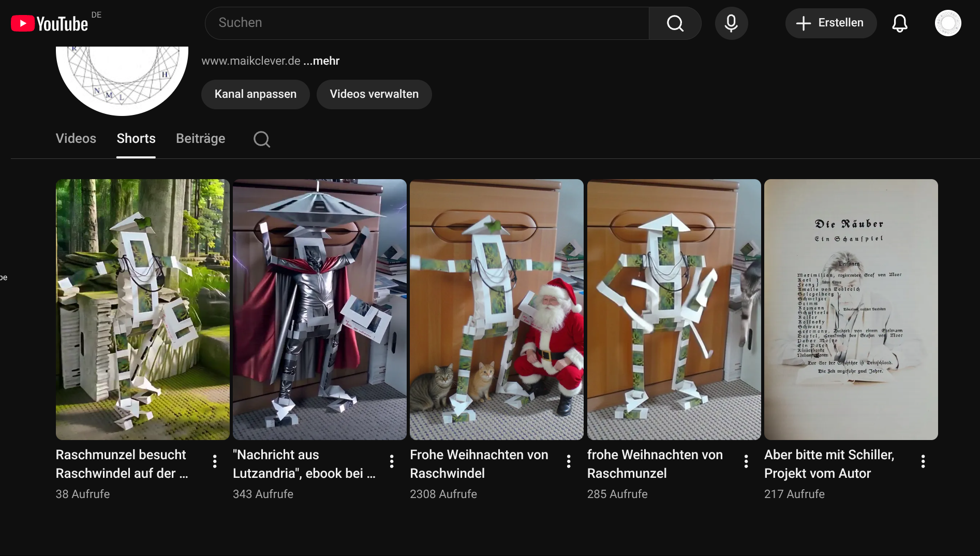Focus the Suchen search field
The image size is (980, 556).
pos(427,23)
